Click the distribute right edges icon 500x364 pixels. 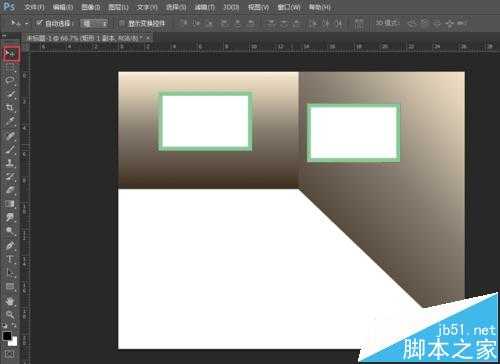pos(339,23)
